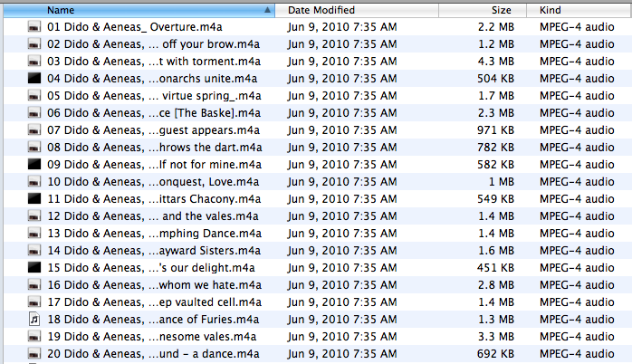The width and height of the screenshot is (632, 364).
Task: Click the 2.8 MB size value
Action: pos(496,284)
